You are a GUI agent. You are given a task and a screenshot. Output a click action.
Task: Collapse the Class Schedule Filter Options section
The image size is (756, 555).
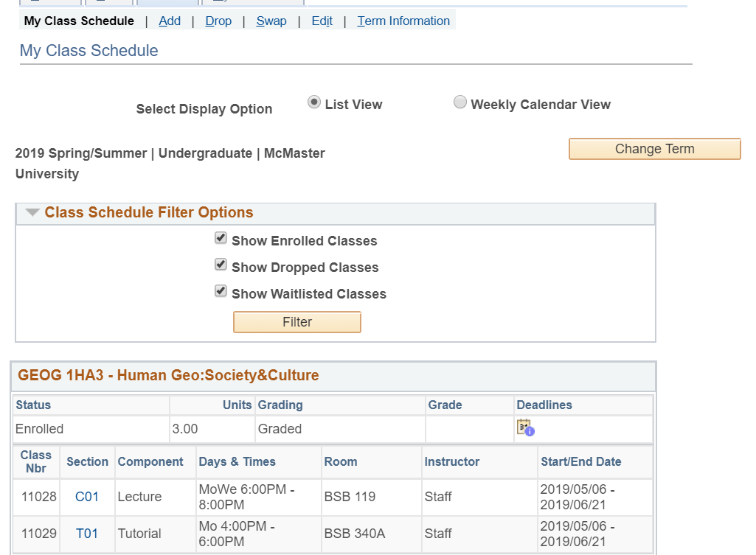(32, 213)
